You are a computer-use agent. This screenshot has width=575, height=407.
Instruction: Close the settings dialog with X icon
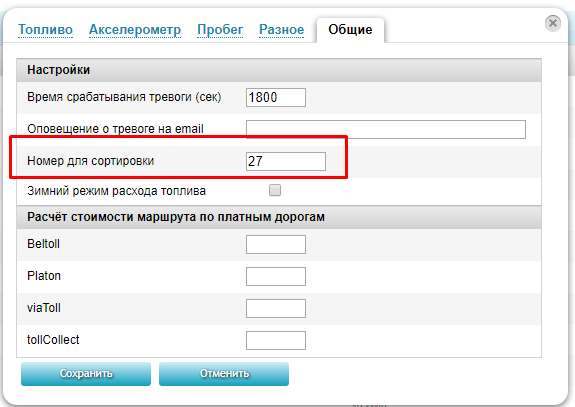553,23
